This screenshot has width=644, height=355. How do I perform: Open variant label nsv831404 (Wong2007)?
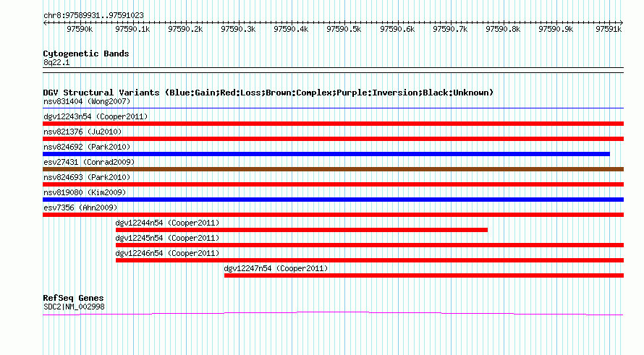(x=87, y=101)
